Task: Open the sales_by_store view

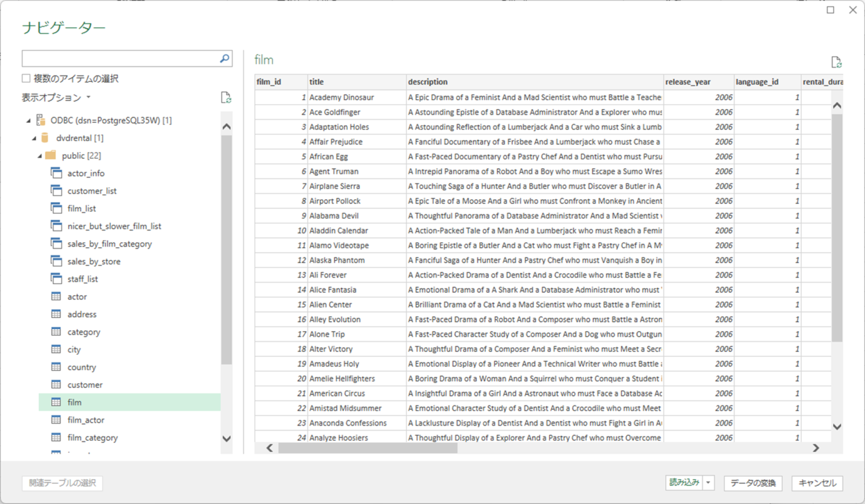Action: [x=95, y=261]
